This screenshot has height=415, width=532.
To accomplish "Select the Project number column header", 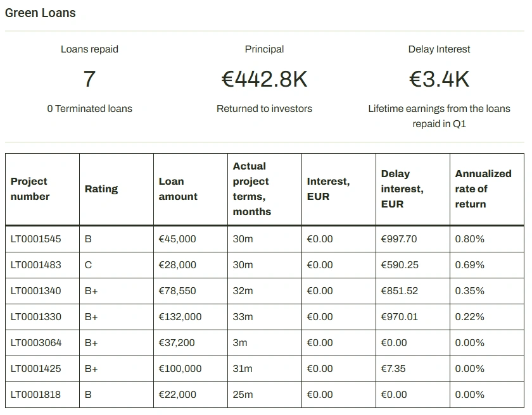I will [30, 189].
